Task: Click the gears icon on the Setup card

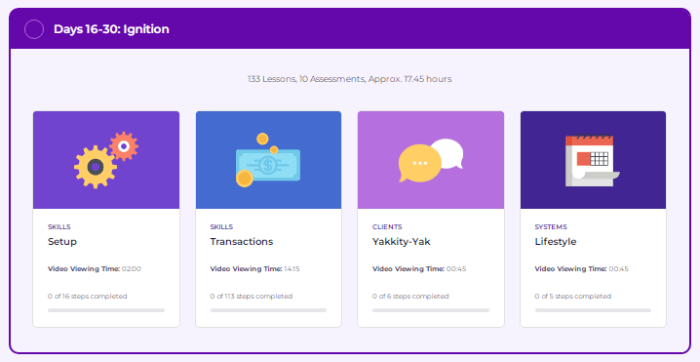Action: pyautogui.click(x=106, y=160)
